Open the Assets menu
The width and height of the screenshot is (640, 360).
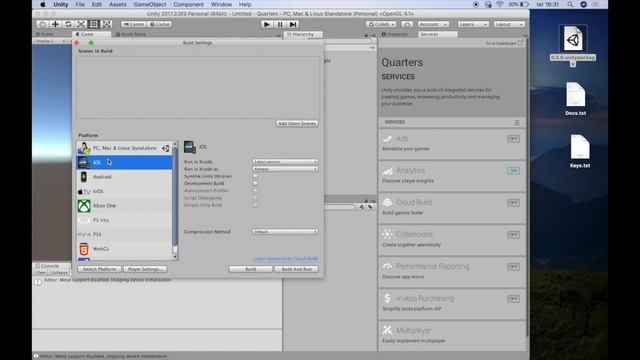click(118, 4)
